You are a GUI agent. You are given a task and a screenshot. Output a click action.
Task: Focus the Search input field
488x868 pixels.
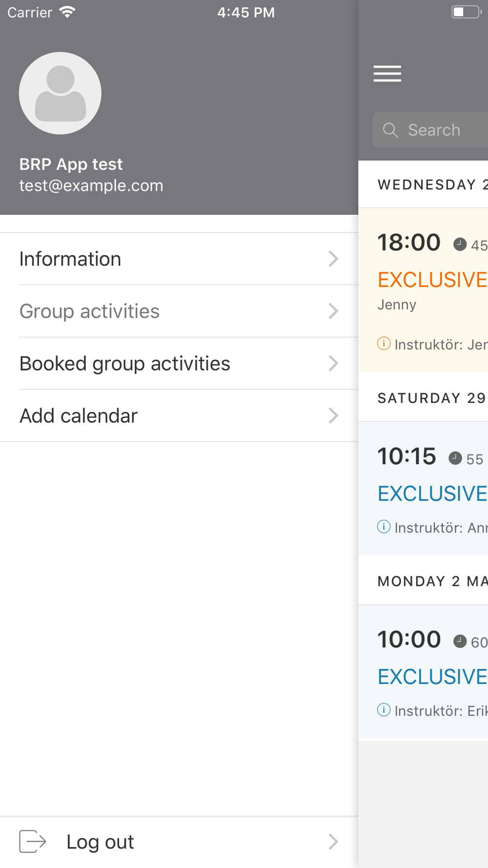pyautogui.click(x=430, y=130)
